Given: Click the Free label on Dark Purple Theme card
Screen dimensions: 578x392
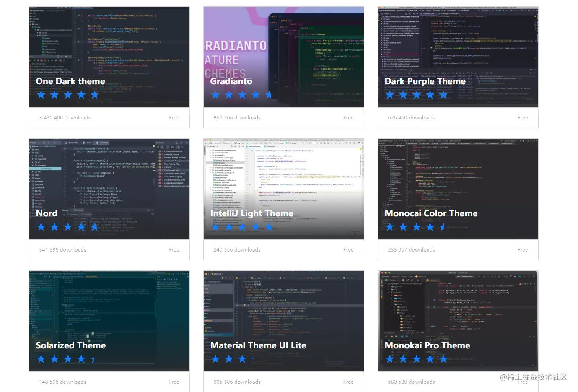Looking at the screenshot, I should (523, 118).
